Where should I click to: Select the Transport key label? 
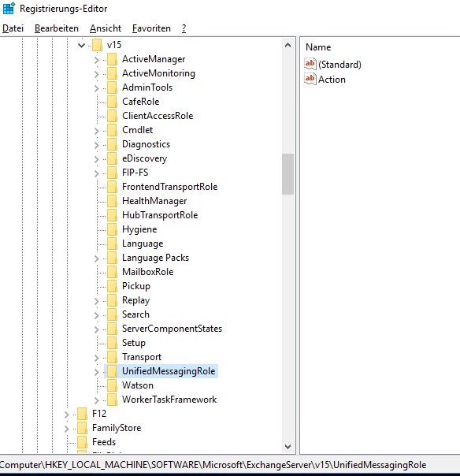point(142,357)
